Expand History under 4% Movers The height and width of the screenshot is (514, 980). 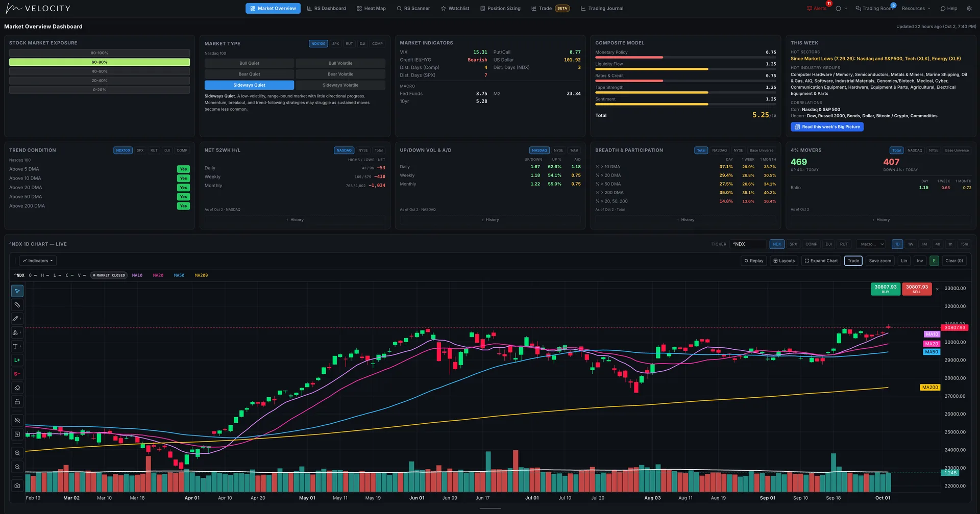click(x=881, y=220)
